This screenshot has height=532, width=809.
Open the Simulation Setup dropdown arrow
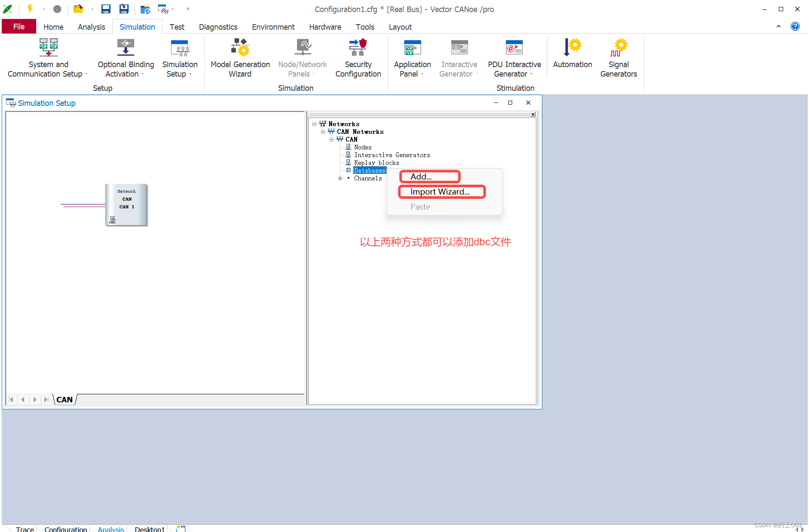point(190,74)
